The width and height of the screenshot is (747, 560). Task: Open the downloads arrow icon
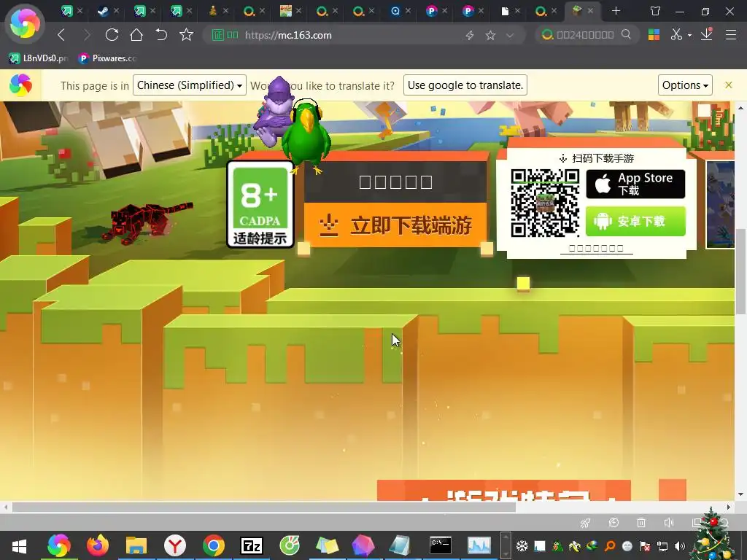pyautogui.click(x=706, y=34)
